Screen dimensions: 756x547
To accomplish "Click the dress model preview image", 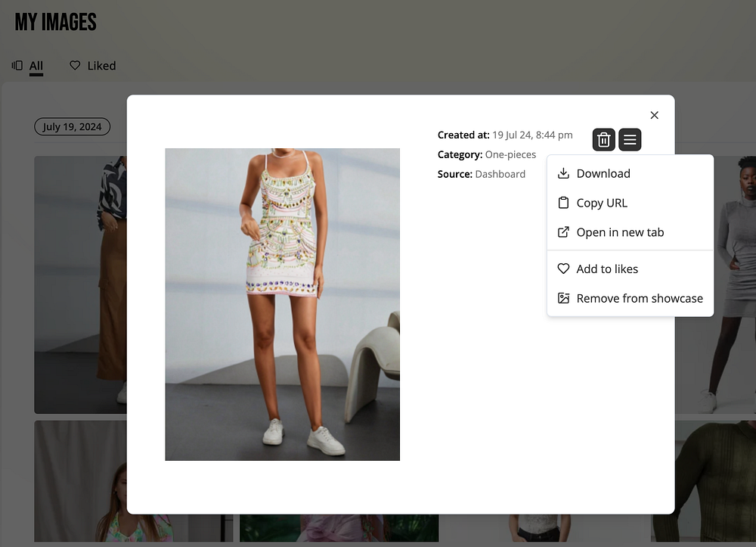I will pyautogui.click(x=283, y=304).
